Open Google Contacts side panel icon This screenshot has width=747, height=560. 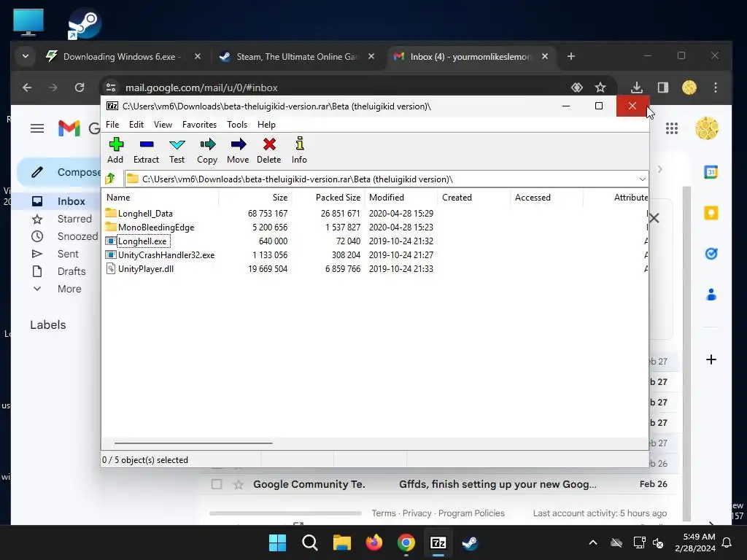click(711, 295)
